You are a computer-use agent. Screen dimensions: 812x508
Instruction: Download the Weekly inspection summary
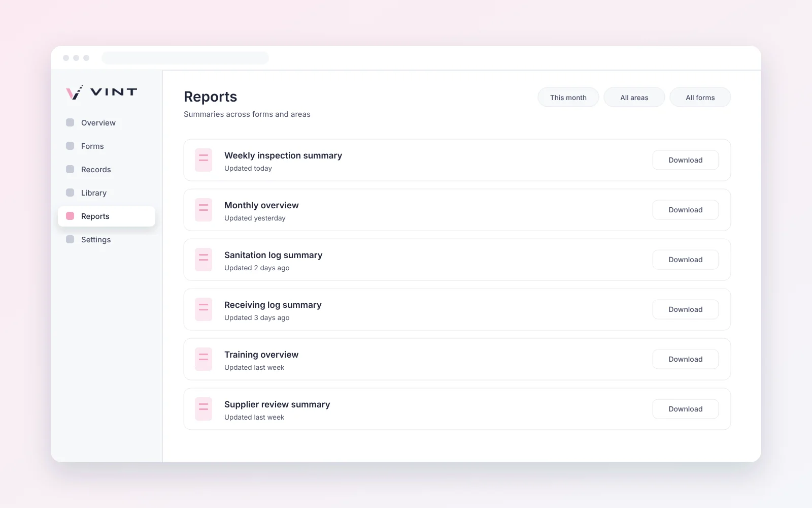[x=686, y=160]
